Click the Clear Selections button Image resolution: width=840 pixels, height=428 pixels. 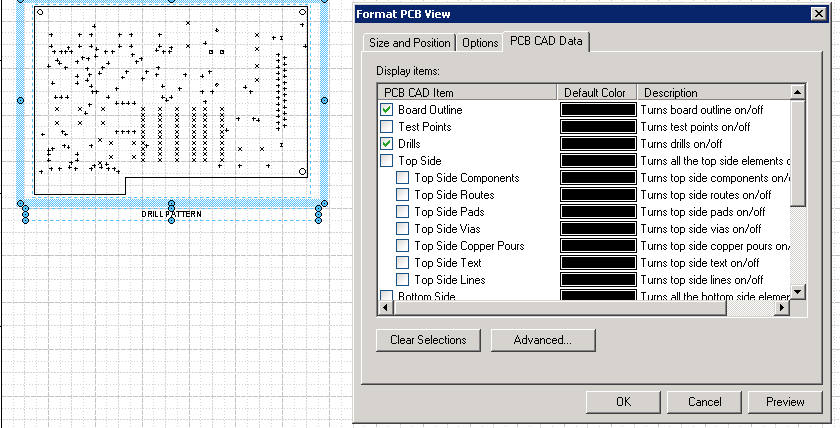coord(428,340)
